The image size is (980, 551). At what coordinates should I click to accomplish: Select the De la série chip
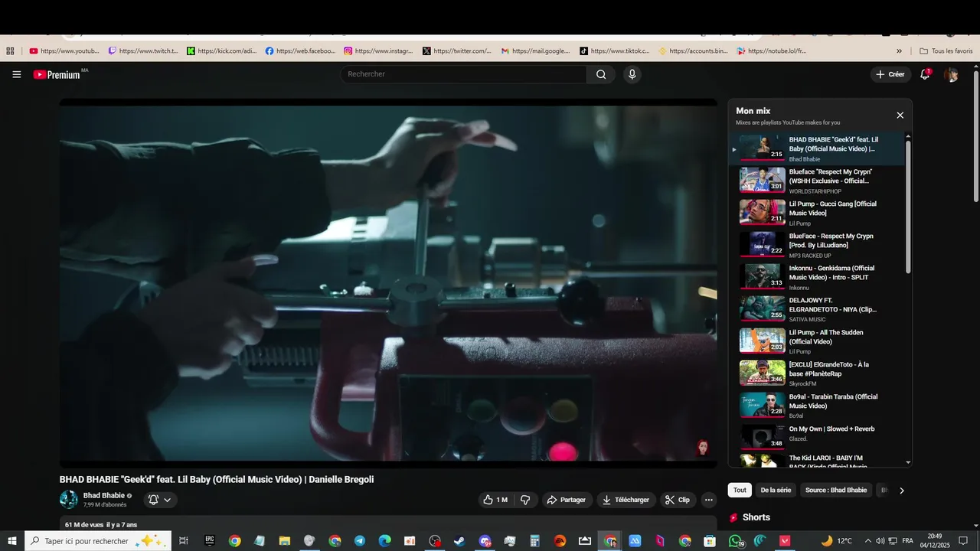pos(776,491)
